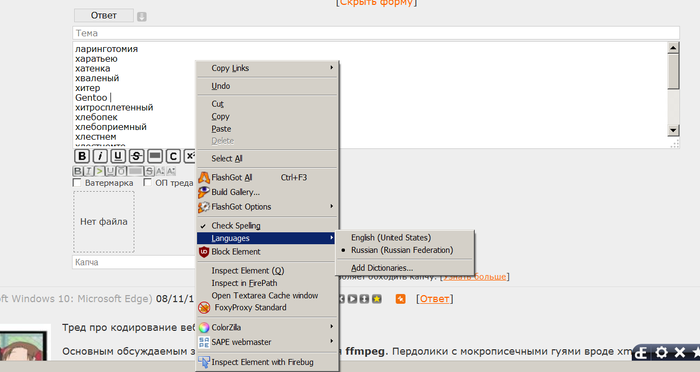This screenshot has width=700, height=372.
Task: Click the small bold B icon in second toolbar row
Action: [78, 171]
